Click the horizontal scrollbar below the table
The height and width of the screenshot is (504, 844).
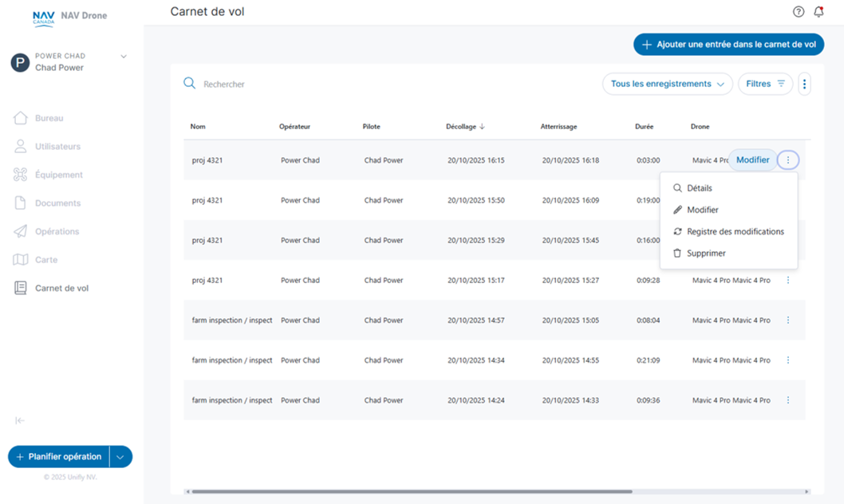pyautogui.click(x=412, y=492)
